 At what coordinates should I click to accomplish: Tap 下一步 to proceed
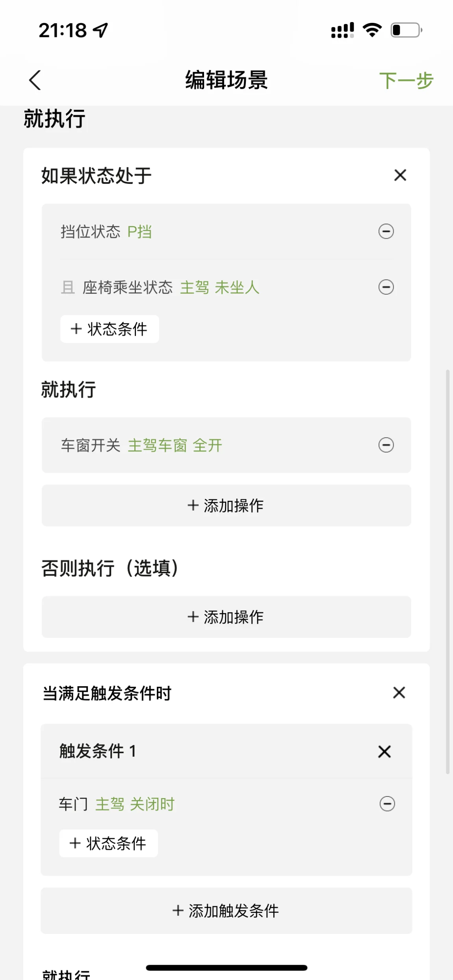pyautogui.click(x=406, y=81)
